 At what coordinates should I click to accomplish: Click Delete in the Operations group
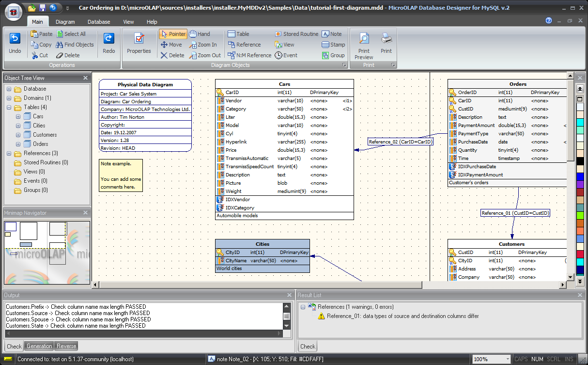[68, 55]
